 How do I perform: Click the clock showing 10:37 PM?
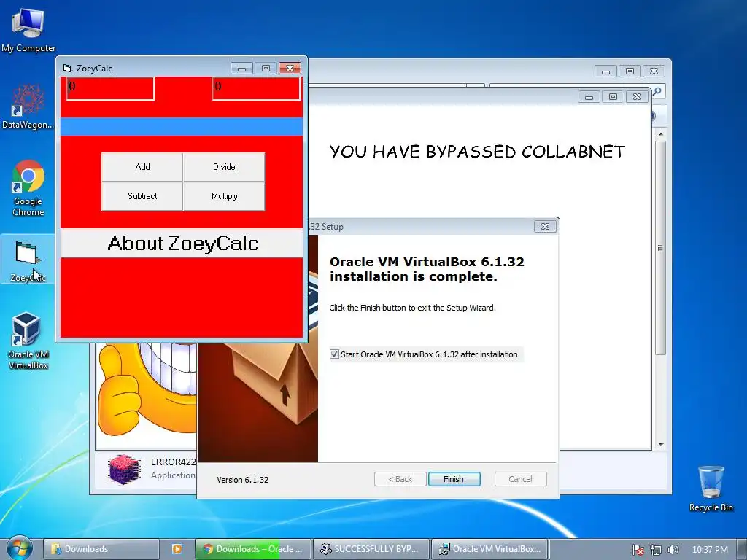pyautogui.click(x=710, y=550)
